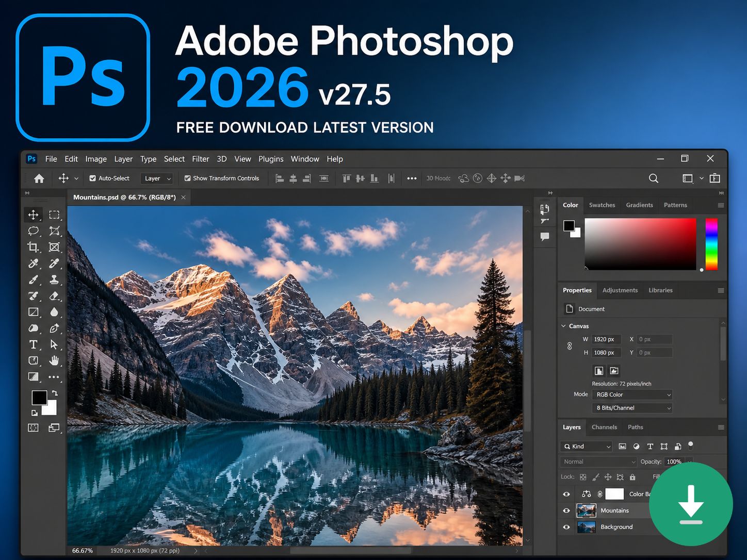Toggle Show Transform Controls checkbox
Screen dimensions: 747x560
pyautogui.click(x=188, y=178)
